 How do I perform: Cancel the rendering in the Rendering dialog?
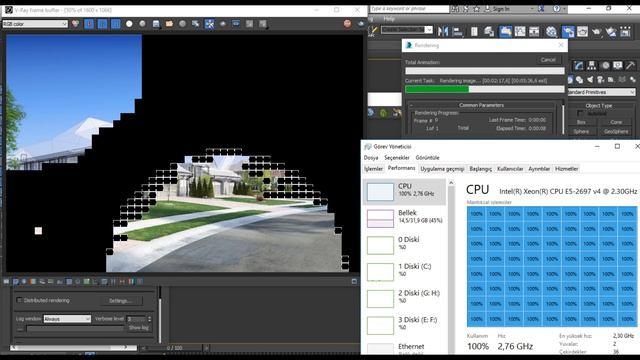548,60
